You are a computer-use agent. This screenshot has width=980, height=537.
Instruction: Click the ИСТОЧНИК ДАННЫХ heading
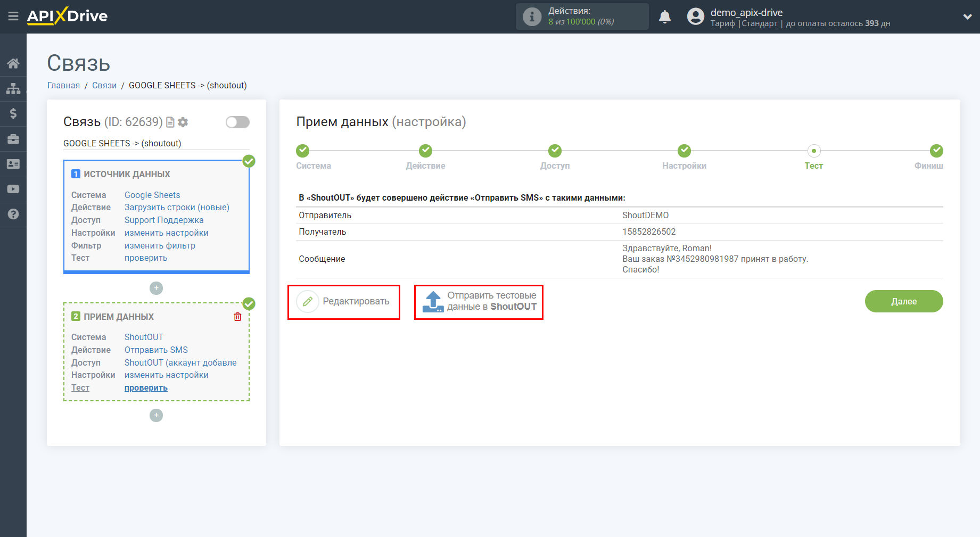[x=127, y=175]
